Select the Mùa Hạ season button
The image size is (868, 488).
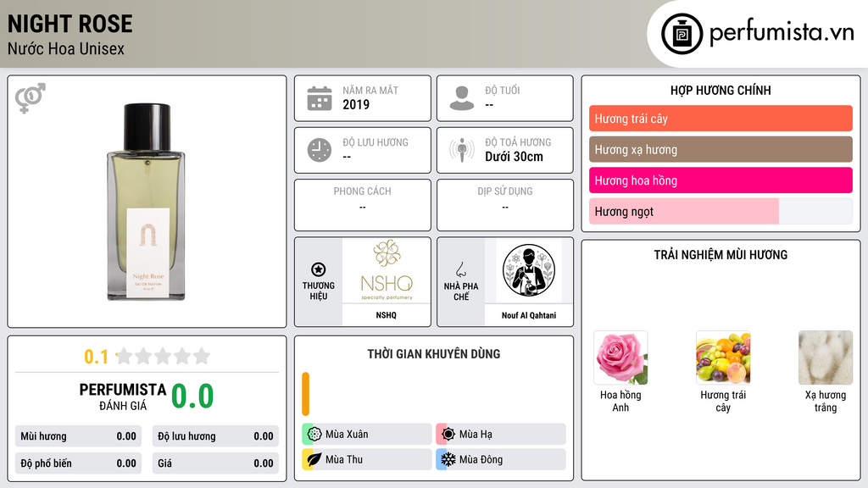click(x=501, y=435)
